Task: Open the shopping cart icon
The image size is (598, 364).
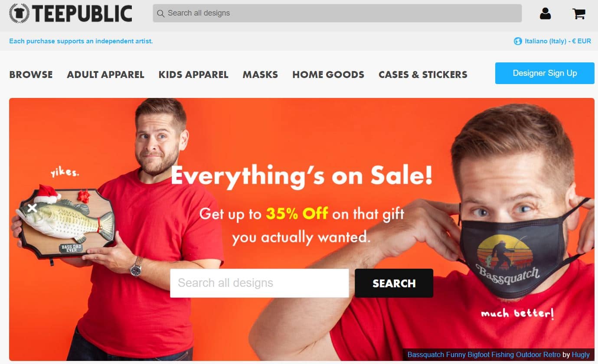Action: 579,13
